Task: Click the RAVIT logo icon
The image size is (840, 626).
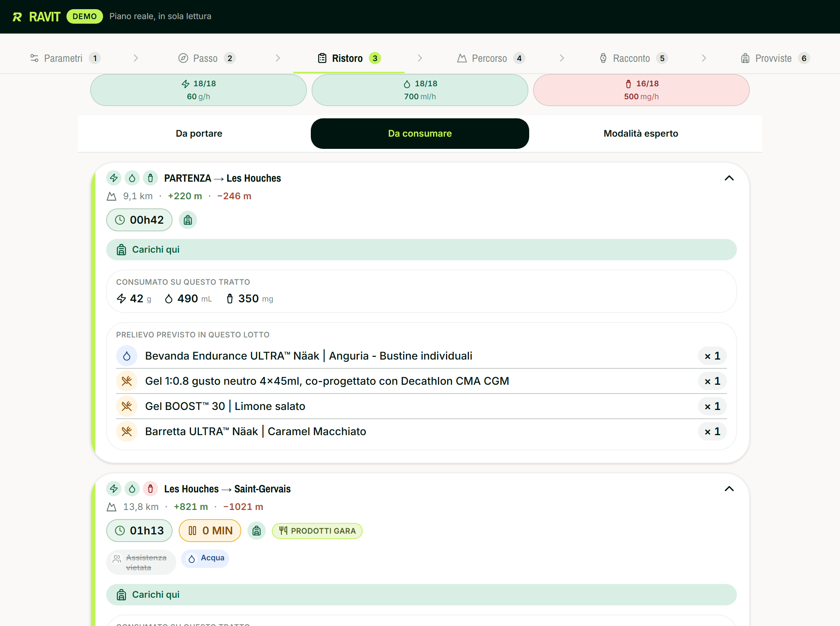Action: coord(17,17)
